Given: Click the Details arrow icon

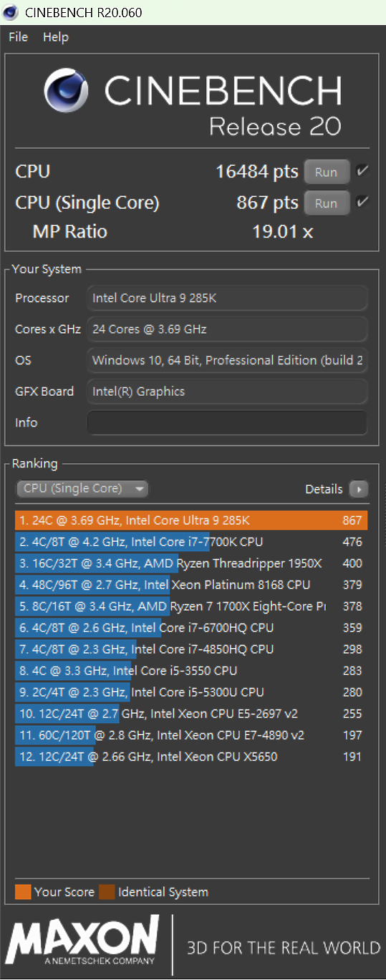Looking at the screenshot, I should [359, 490].
